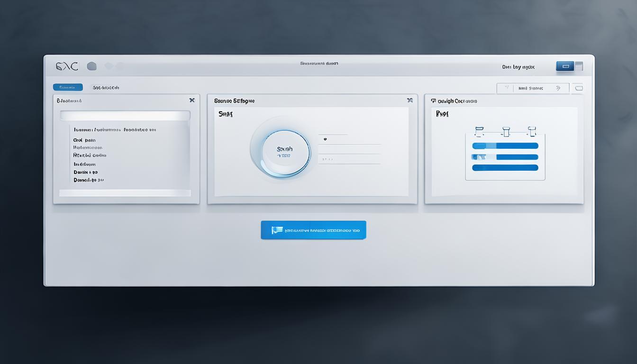The image size is (637, 364).
Task: Click the small outlined icon right of search box
Action: tap(578, 88)
